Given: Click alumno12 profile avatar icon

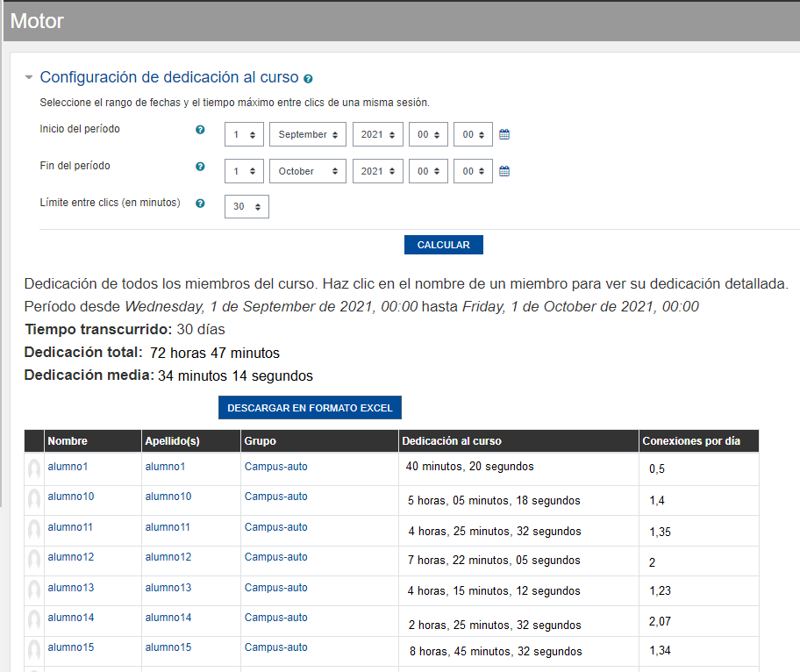Looking at the screenshot, I should click(34, 560).
